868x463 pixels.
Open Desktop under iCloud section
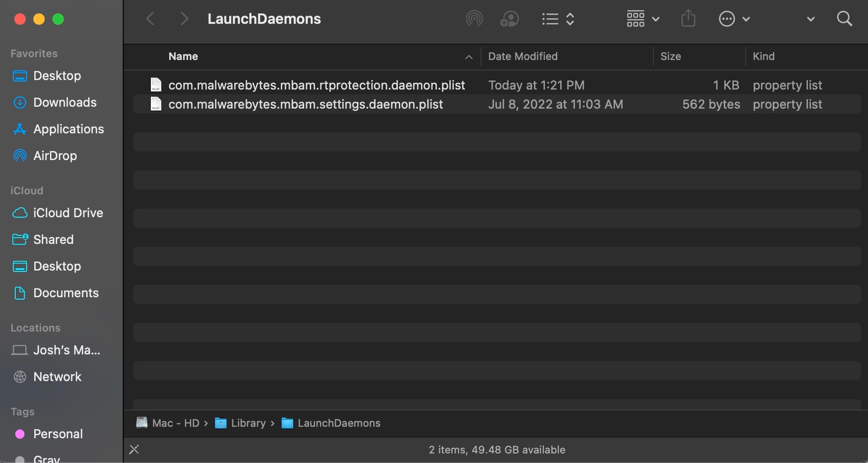pyautogui.click(x=57, y=266)
